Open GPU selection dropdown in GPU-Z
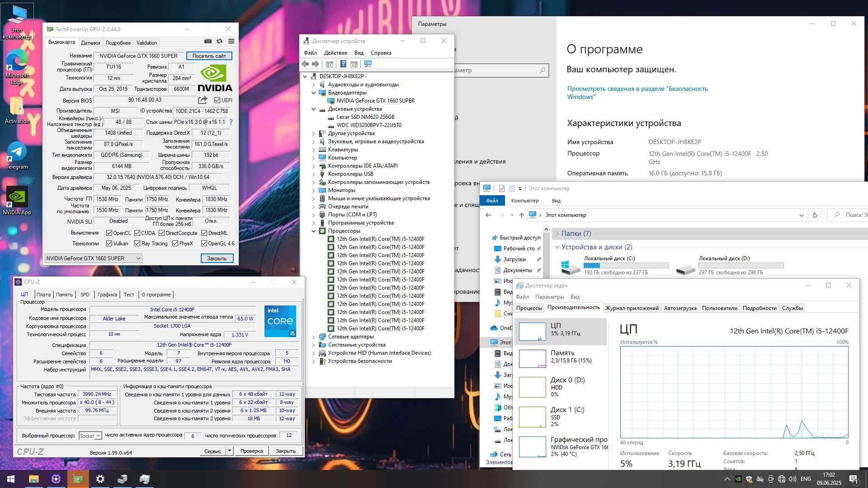Image resolution: width=868 pixels, height=488 pixels. coord(94,258)
